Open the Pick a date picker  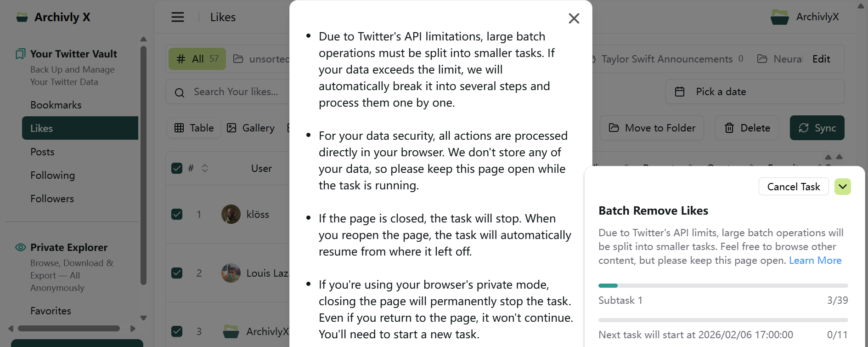[x=755, y=91]
